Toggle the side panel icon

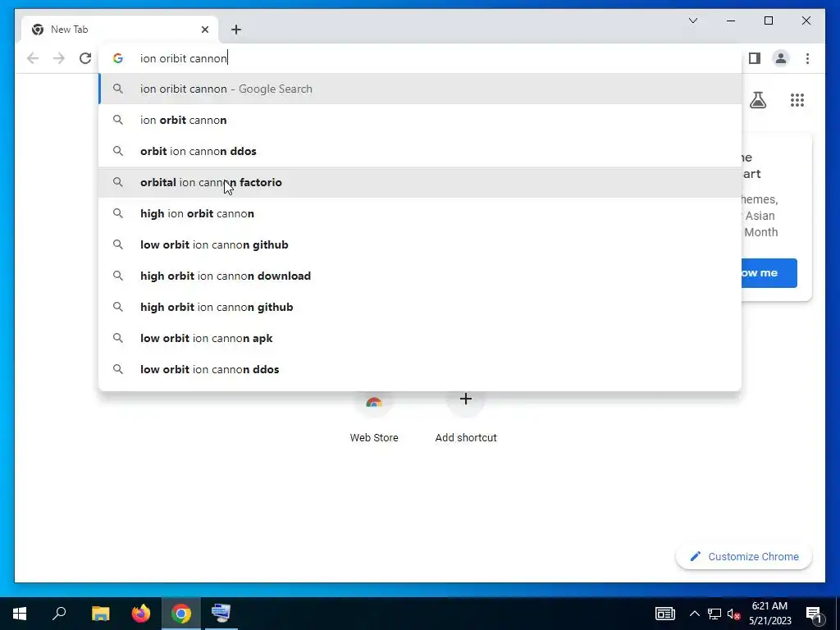point(755,58)
